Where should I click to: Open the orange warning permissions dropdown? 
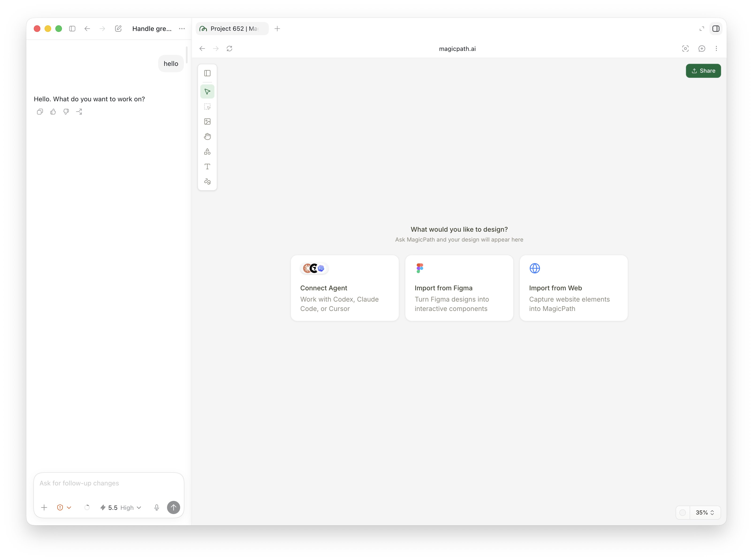pos(64,507)
